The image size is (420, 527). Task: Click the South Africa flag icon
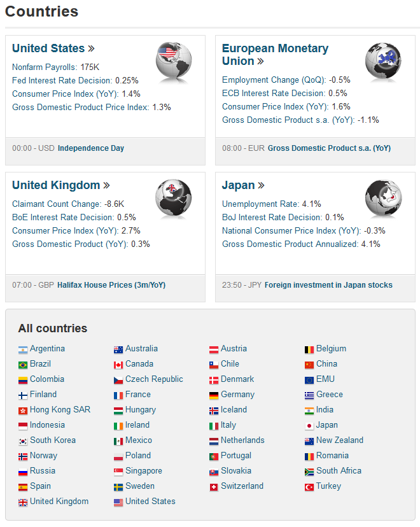tap(309, 472)
